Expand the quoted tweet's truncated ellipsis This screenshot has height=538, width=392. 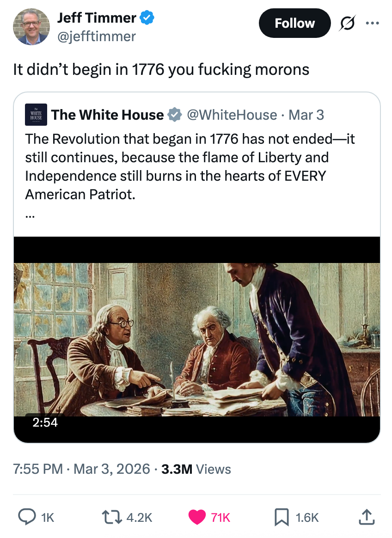(x=30, y=214)
